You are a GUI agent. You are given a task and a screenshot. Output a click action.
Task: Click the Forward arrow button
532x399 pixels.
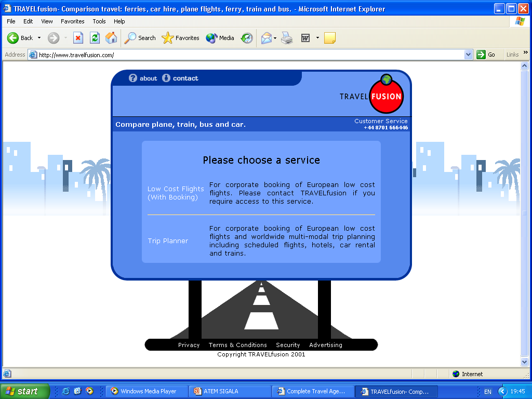coord(54,38)
